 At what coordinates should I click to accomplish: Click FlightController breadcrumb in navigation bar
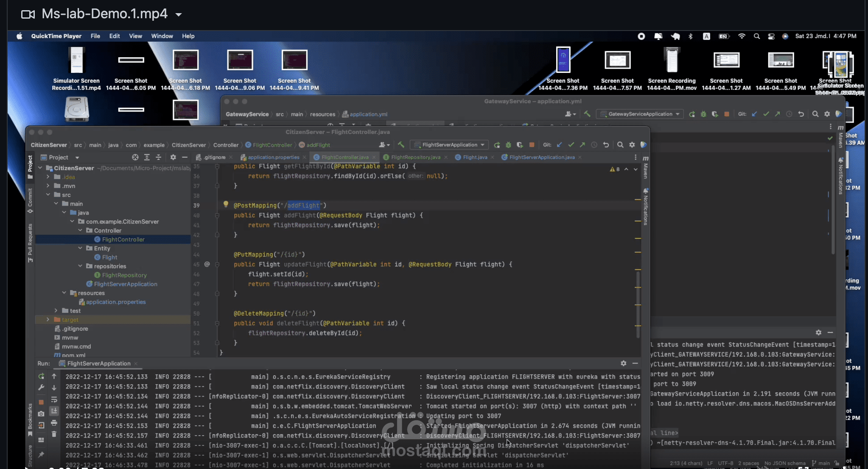[x=269, y=145]
